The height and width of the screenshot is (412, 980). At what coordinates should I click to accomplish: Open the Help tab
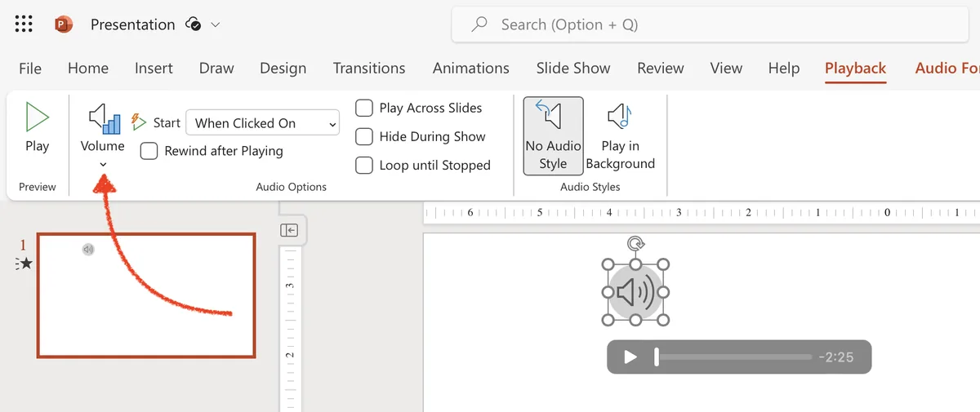[784, 68]
